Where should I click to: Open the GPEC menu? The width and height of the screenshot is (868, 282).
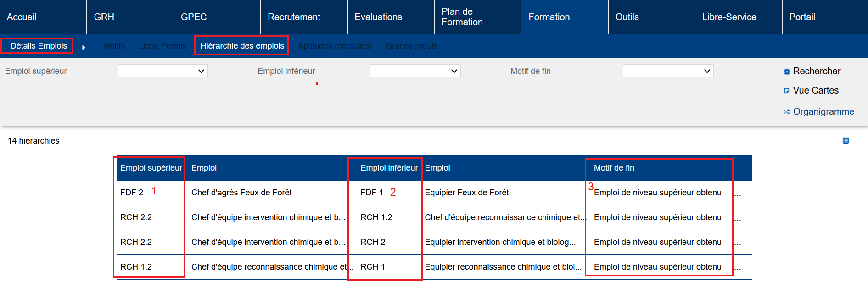point(194,17)
